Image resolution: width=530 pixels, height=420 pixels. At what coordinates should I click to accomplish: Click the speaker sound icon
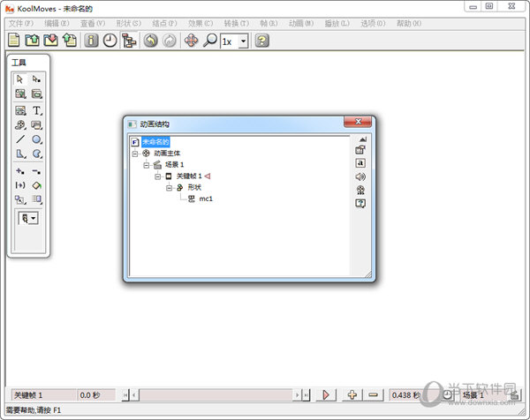click(360, 176)
